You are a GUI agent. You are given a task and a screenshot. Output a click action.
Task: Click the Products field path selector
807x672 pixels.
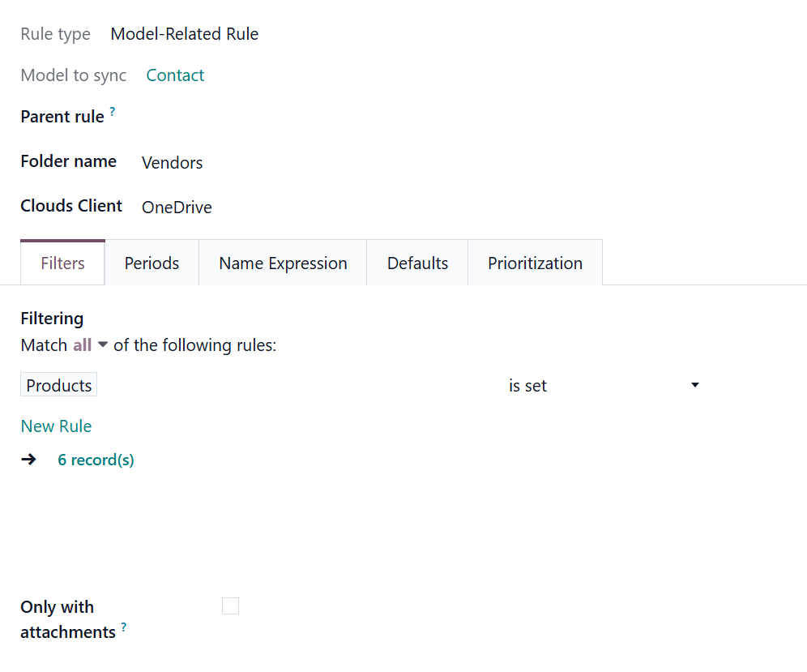(x=59, y=386)
